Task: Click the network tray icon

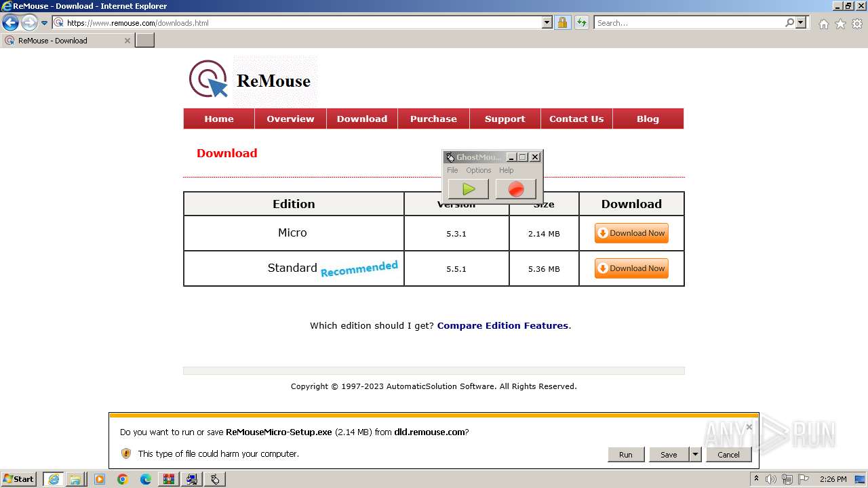Action: coord(787,479)
